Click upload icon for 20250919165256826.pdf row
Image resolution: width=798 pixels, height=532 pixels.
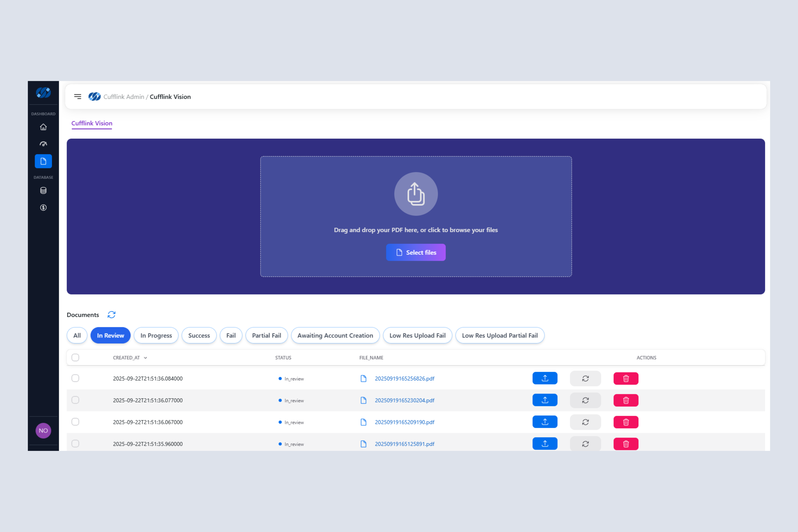click(x=545, y=378)
